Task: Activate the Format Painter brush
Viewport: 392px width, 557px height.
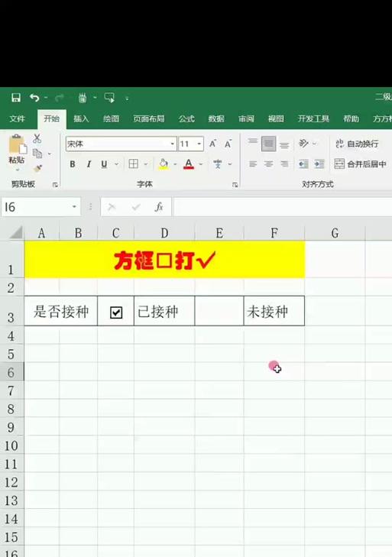Action: click(x=37, y=168)
